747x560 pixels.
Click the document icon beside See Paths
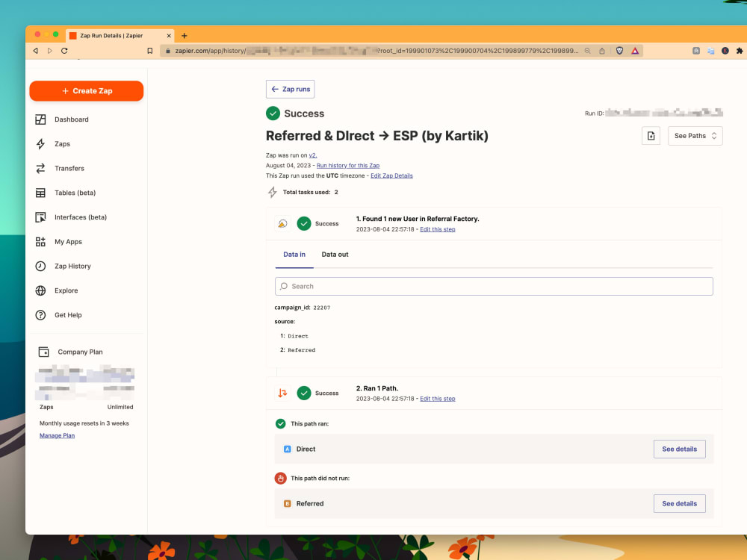coord(651,136)
